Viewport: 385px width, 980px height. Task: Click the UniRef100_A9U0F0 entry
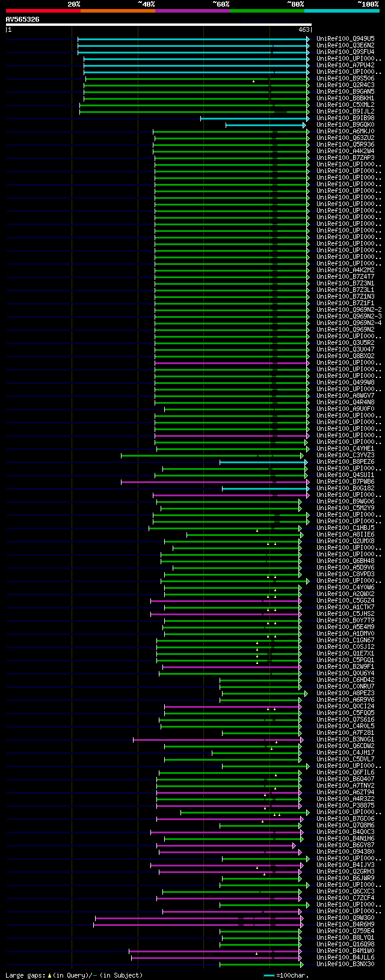345,409
